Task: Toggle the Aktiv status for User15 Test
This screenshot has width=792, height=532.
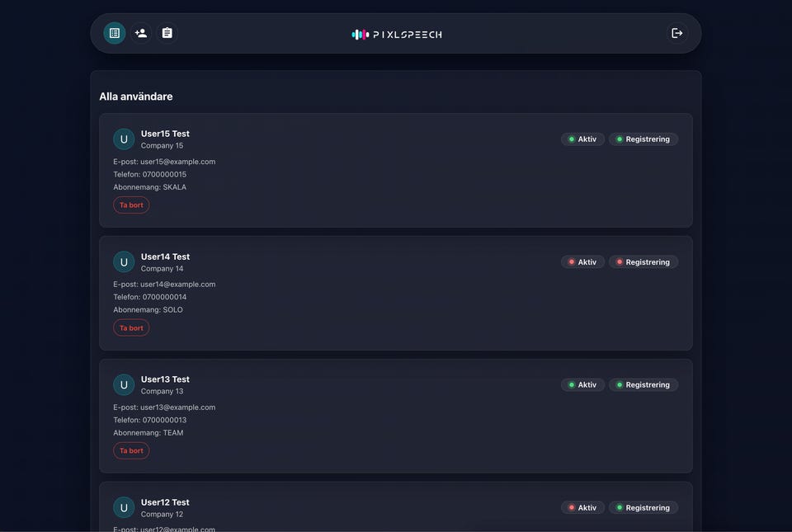Action: tap(582, 139)
